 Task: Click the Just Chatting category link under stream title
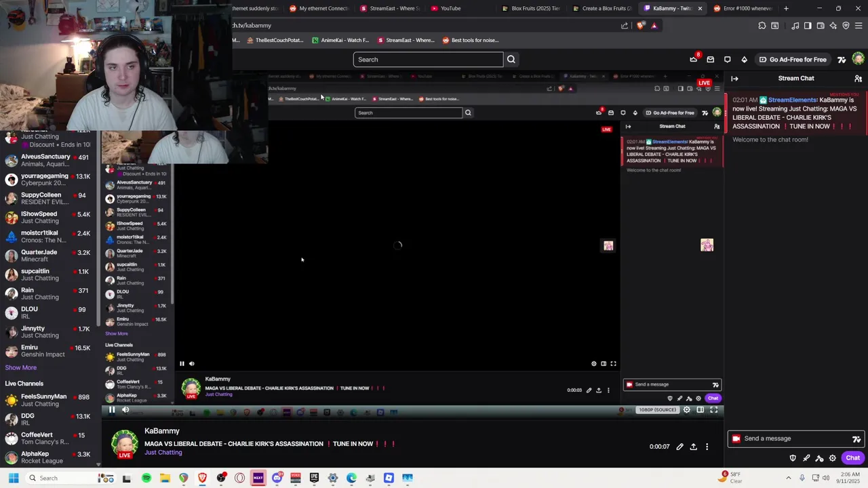point(163,453)
